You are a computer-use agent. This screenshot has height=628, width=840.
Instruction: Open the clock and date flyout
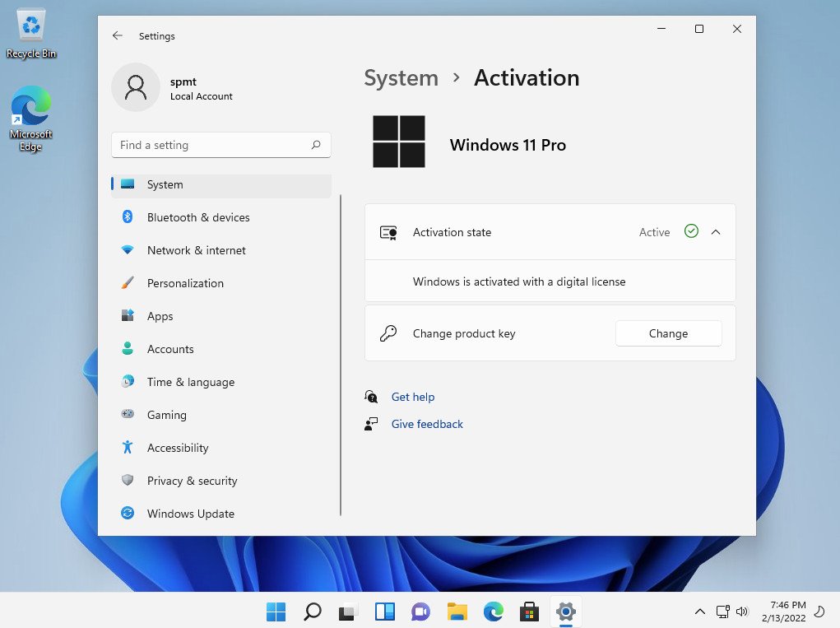[x=784, y=612]
